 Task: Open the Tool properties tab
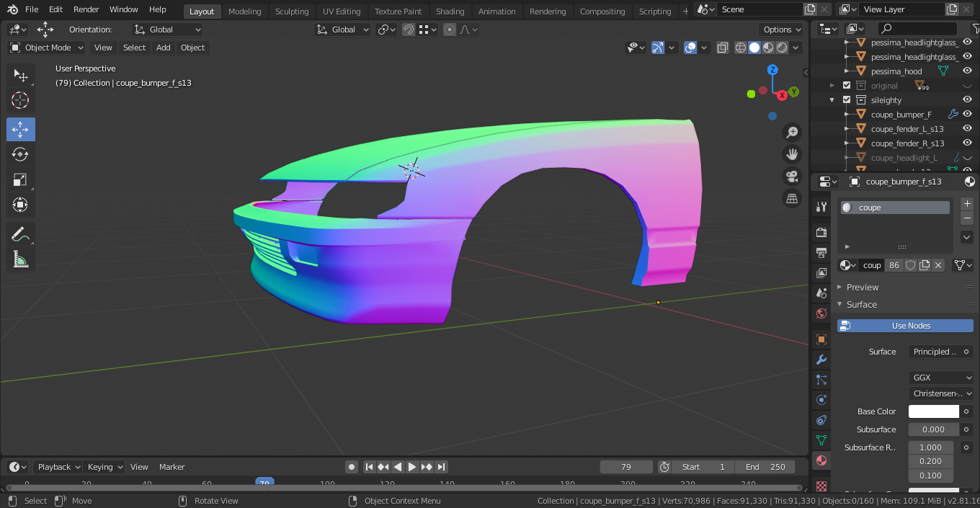821,208
